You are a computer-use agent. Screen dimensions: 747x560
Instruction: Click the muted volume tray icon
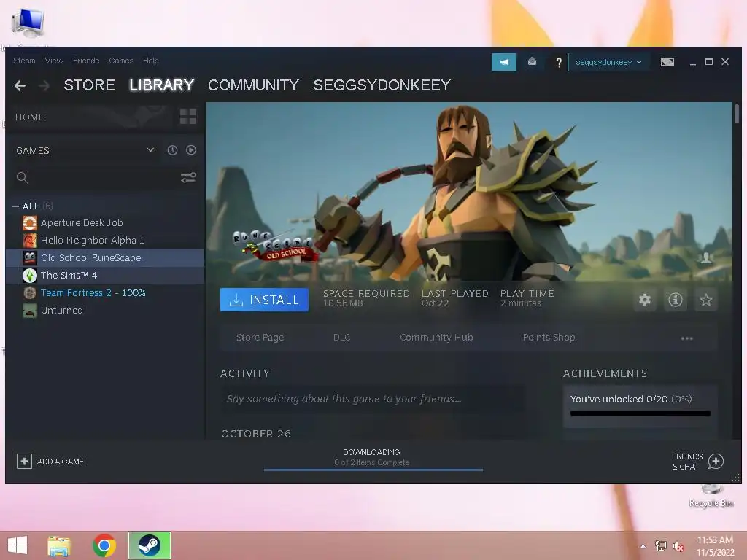click(678, 546)
